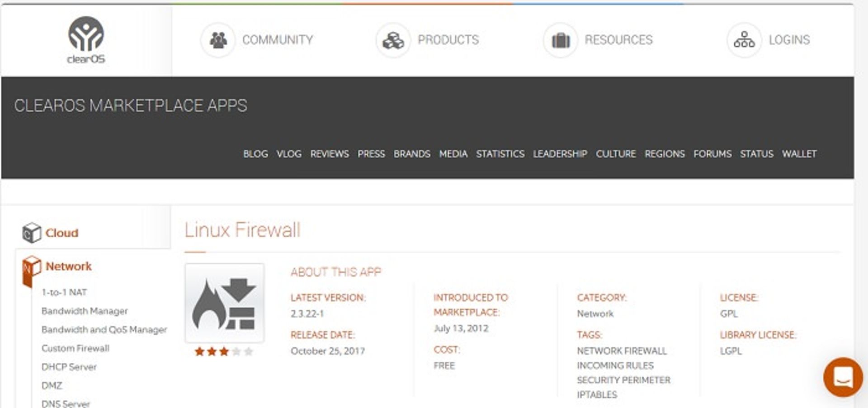
Task: Open the RESOURCES menu
Action: click(618, 40)
